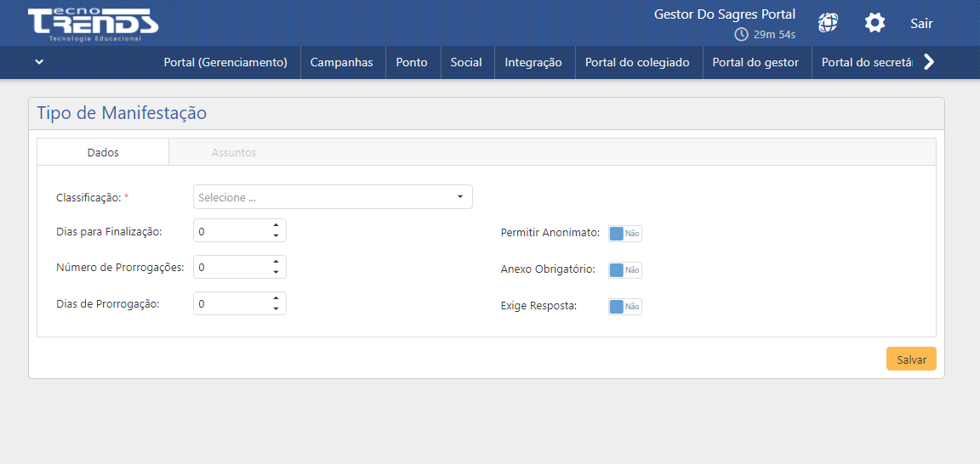The width and height of the screenshot is (980, 464).
Task: Increase Dias para Finalização value
Action: [276, 225]
